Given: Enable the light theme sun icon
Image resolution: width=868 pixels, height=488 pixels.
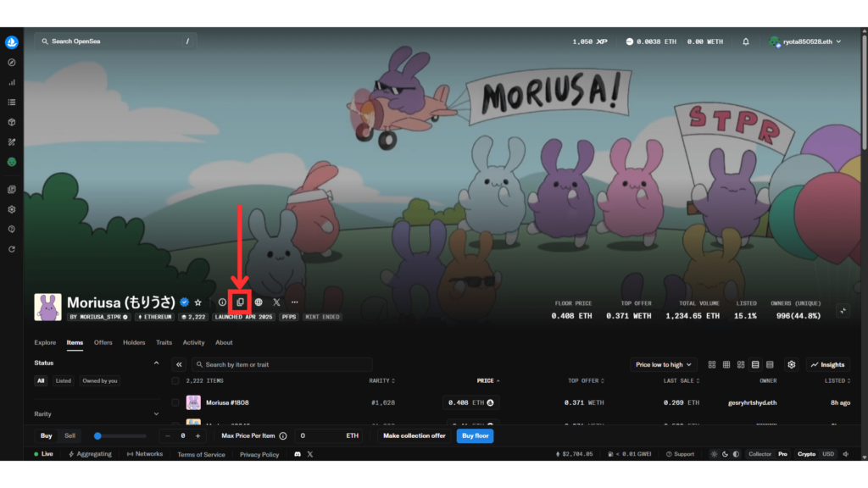Looking at the screenshot, I should pos(714,454).
